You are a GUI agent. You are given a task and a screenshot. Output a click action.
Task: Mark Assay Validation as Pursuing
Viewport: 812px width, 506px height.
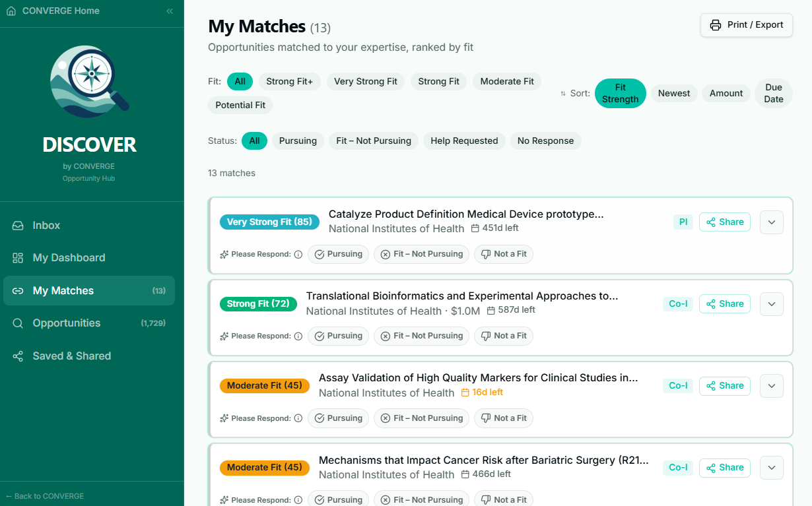tap(339, 418)
